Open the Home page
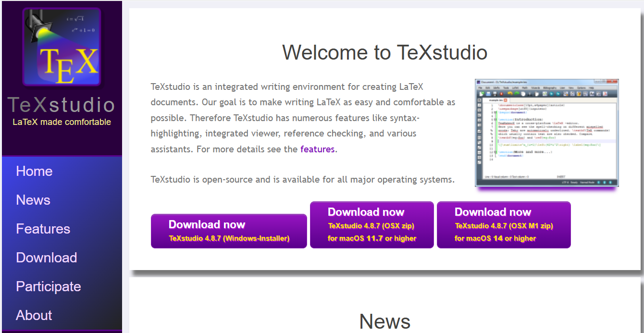 [x=34, y=171]
